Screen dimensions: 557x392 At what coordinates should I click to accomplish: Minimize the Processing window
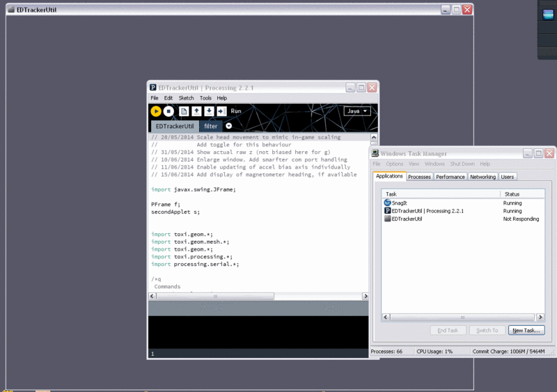click(350, 88)
